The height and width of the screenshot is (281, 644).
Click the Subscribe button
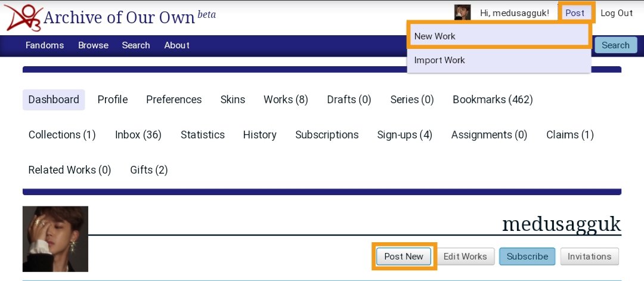tap(527, 257)
